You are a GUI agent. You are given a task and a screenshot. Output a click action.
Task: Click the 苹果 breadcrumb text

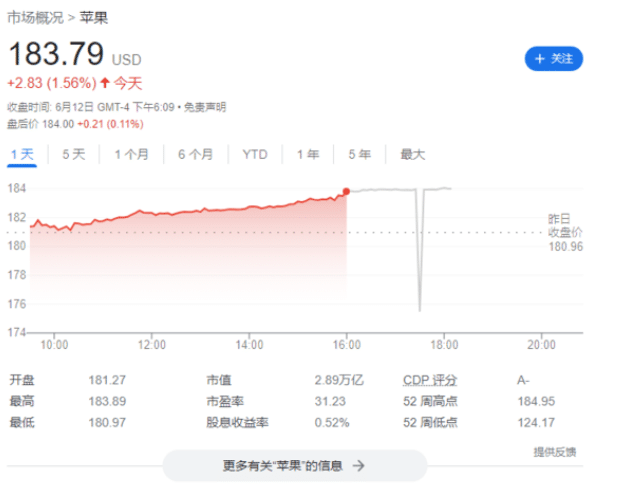click(94, 18)
